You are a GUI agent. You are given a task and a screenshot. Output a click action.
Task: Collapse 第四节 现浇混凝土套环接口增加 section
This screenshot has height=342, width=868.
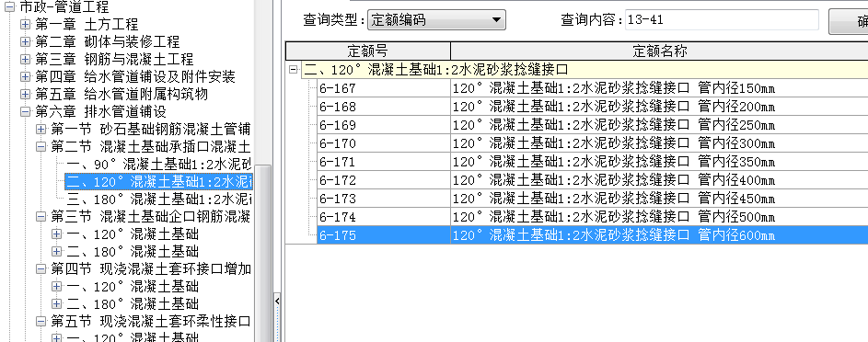coord(41,269)
